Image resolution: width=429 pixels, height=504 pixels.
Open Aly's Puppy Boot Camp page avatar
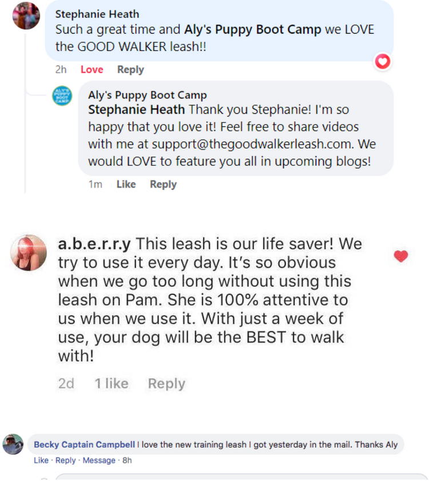coord(62,96)
